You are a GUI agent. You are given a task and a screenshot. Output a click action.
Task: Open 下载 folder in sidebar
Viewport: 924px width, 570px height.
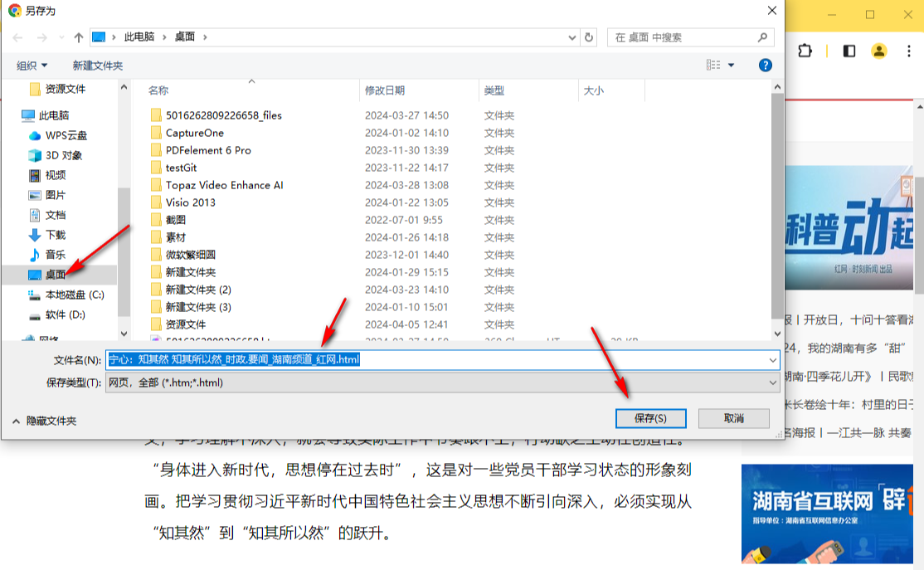[x=47, y=235]
